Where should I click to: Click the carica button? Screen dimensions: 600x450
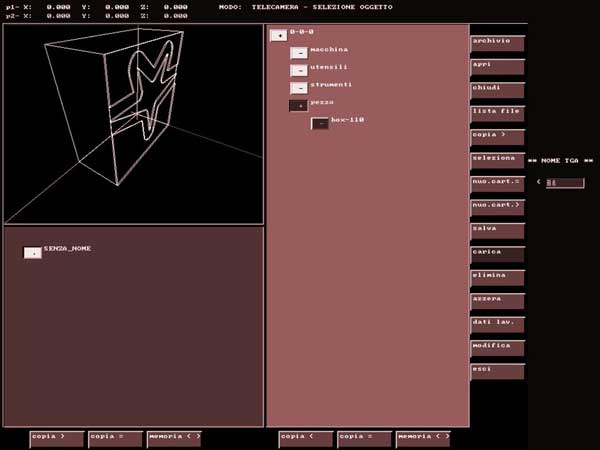click(x=497, y=255)
